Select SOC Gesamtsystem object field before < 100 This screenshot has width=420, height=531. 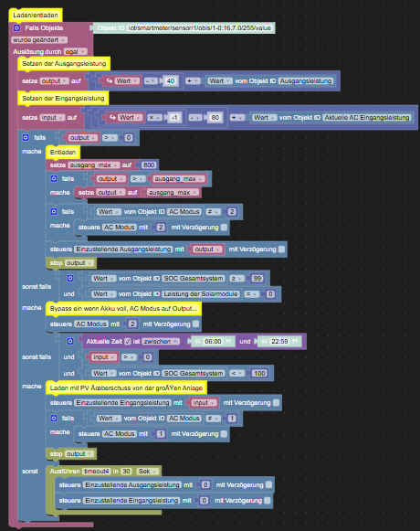(x=194, y=373)
